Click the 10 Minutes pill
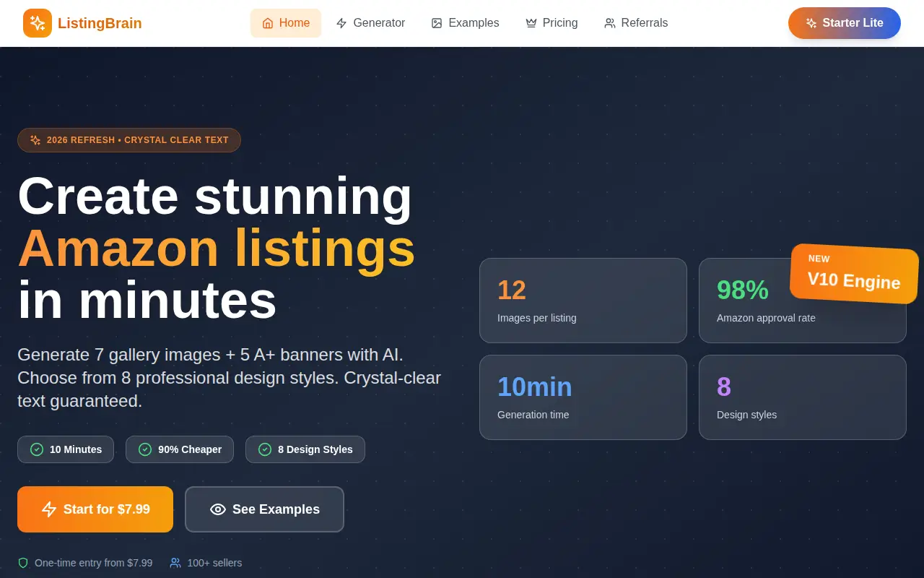Screen dimensions: 924x578 coord(66,449)
